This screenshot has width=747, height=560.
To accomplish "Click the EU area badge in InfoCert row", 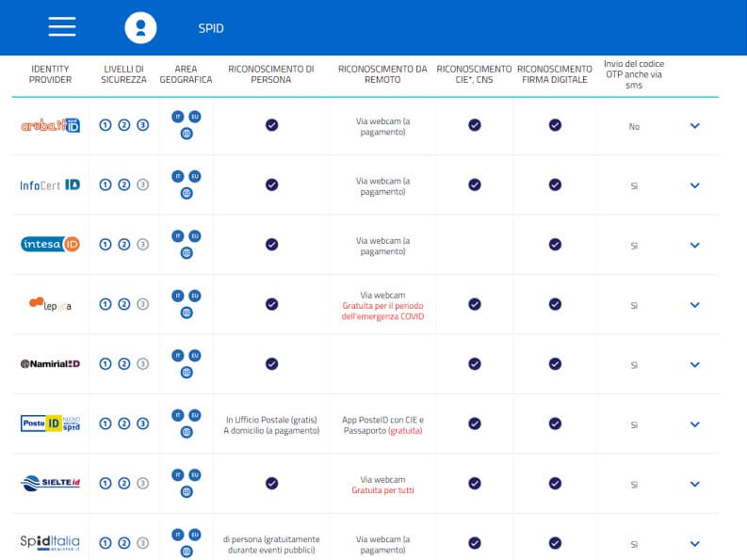I will [x=195, y=177].
